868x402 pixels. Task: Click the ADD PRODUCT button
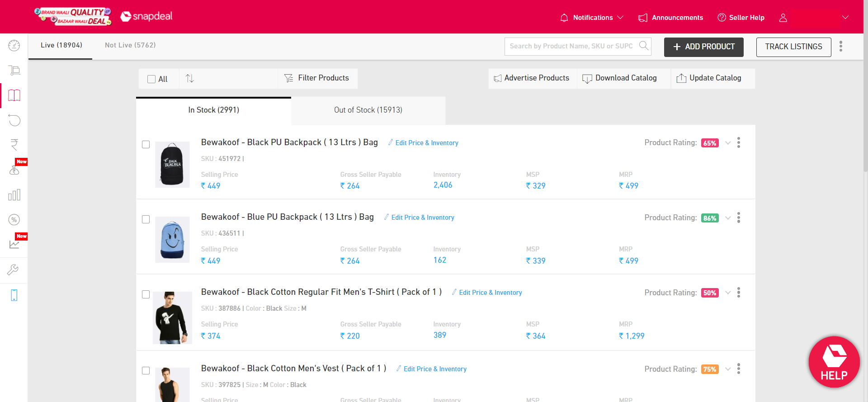pyautogui.click(x=703, y=47)
